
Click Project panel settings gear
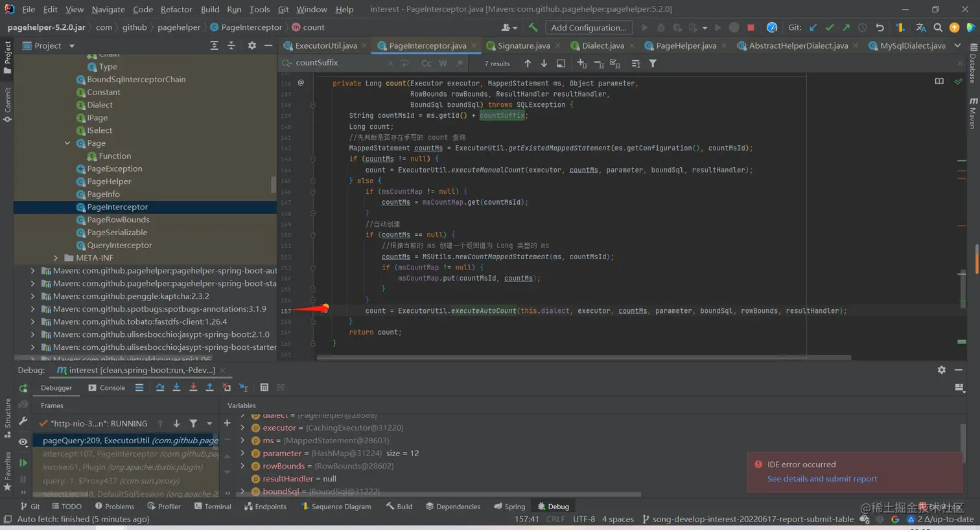click(x=252, y=45)
